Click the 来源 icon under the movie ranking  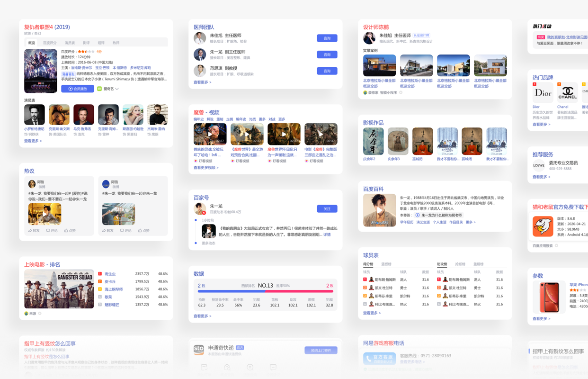[27, 314]
